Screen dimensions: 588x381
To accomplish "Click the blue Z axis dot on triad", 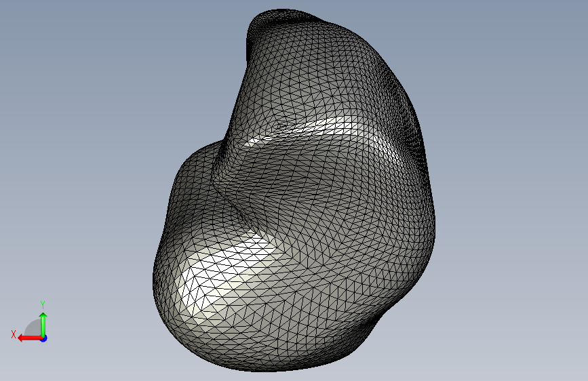I will (44, 338).
